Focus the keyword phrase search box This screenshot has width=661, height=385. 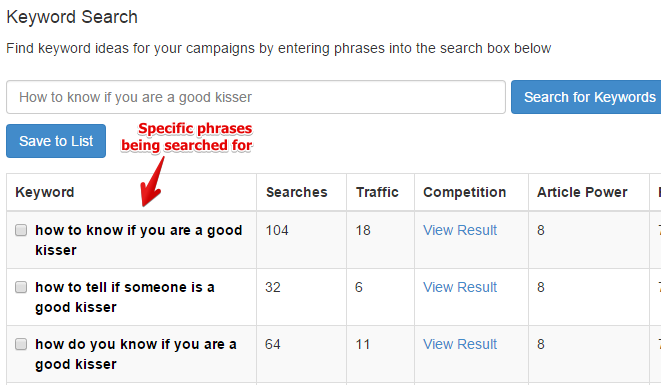[x=256, y=97]
